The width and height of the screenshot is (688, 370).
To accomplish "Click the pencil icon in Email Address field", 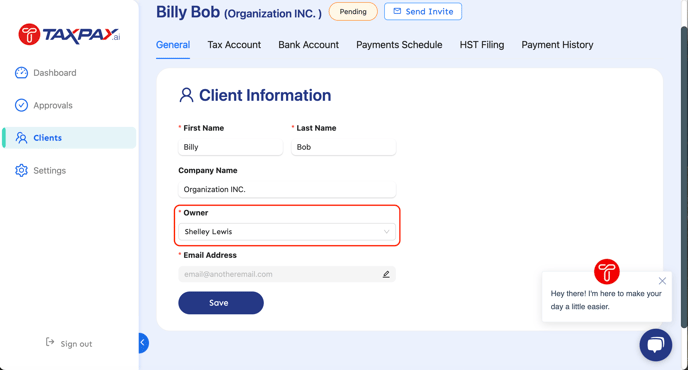I will (386, 274).
